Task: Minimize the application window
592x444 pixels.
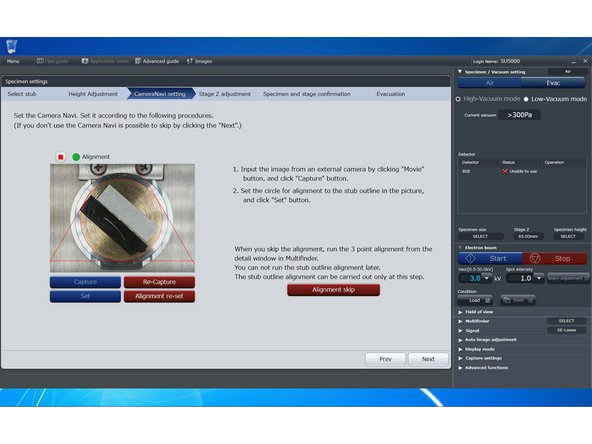Action: [x=574, y=61]
